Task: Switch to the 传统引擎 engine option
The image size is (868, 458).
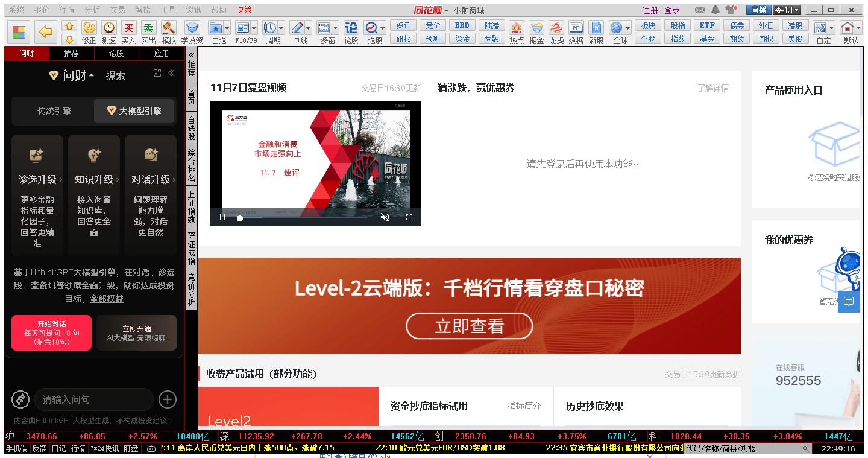Action: click(x=53, y=111)
